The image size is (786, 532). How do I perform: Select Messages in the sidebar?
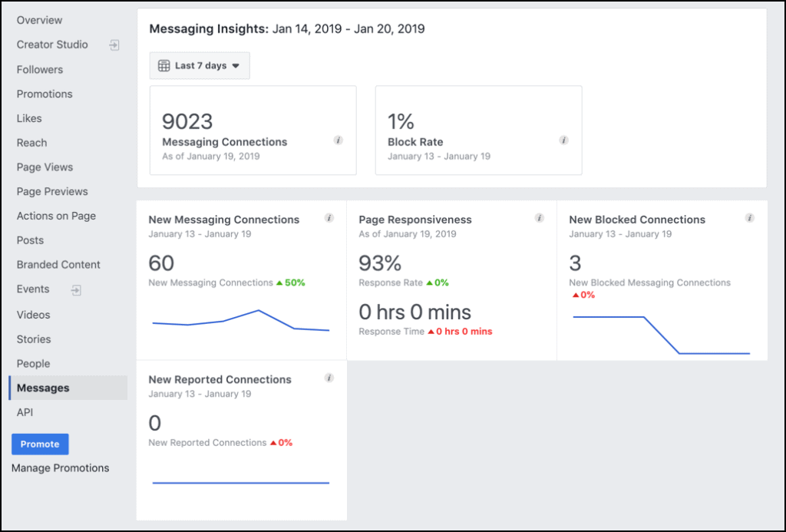point(43,388)
